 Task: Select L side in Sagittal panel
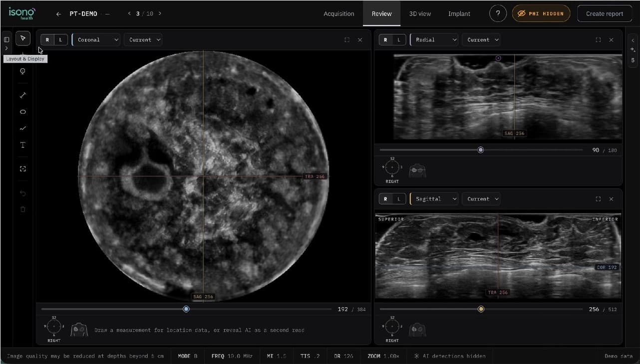coord(399,199)
